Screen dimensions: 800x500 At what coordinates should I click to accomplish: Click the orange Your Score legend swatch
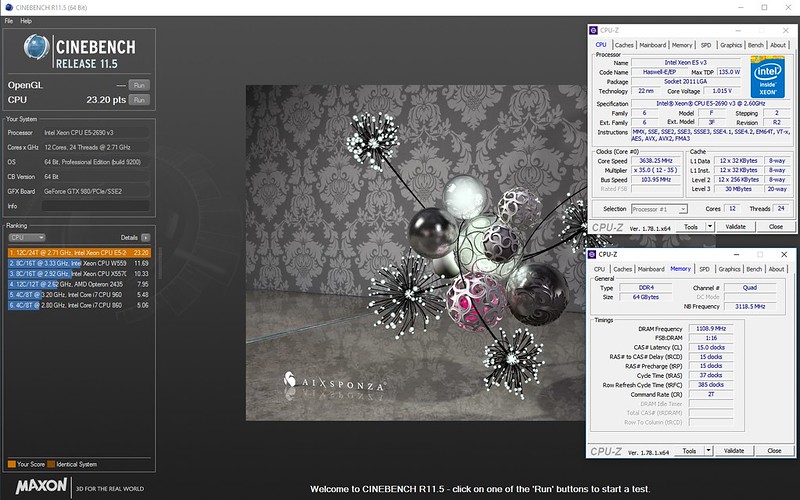point(10,464)
